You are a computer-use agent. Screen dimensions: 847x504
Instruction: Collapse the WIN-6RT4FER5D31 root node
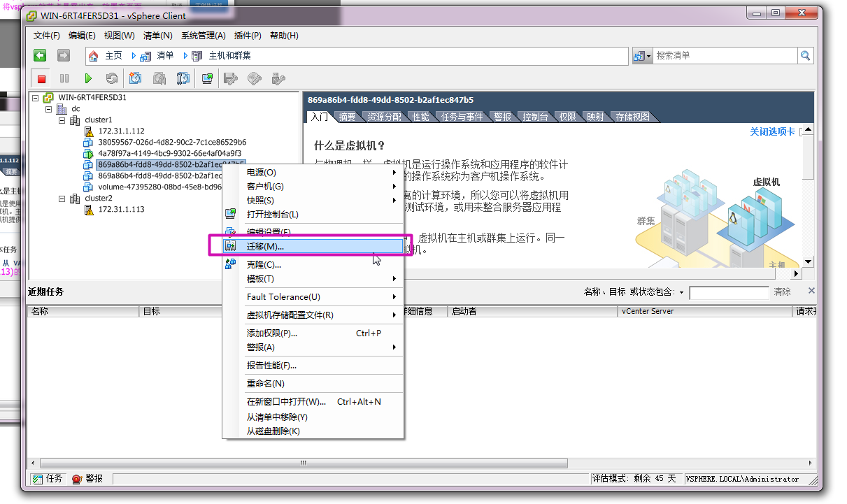35,98
